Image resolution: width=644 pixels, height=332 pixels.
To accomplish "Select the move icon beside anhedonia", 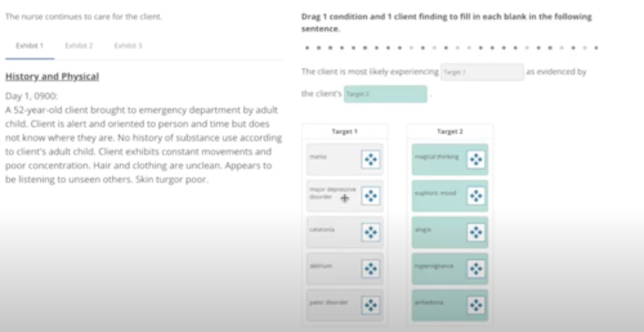I will pyautogui.click(x=476, y=305).
